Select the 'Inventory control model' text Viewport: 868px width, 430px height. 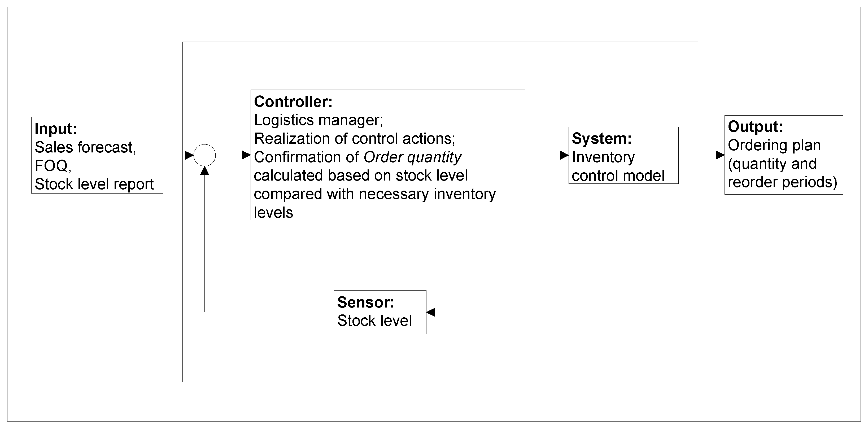point(618,166)
